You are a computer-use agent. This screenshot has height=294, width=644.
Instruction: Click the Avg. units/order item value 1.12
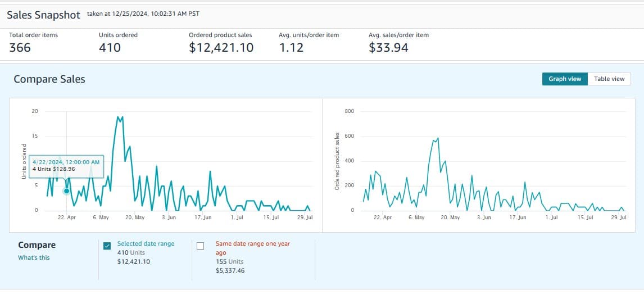pos(291,48)
